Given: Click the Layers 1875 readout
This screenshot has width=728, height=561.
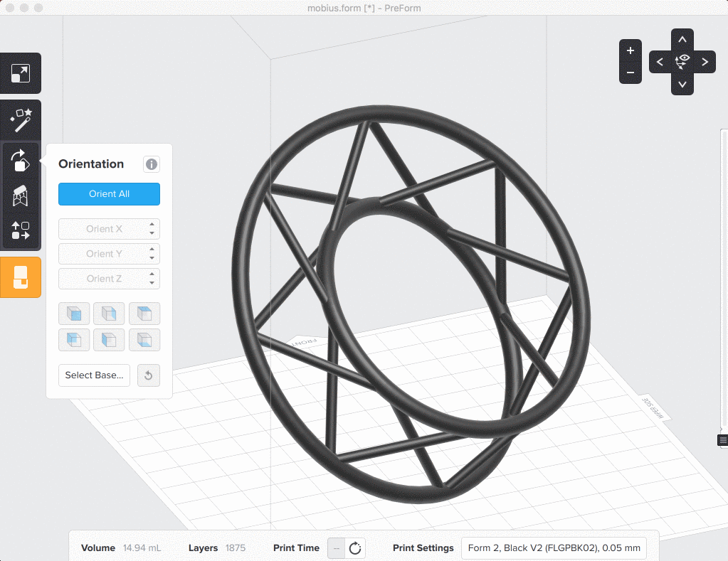Looking at the screenshot, I should click(x=217, y=548).
